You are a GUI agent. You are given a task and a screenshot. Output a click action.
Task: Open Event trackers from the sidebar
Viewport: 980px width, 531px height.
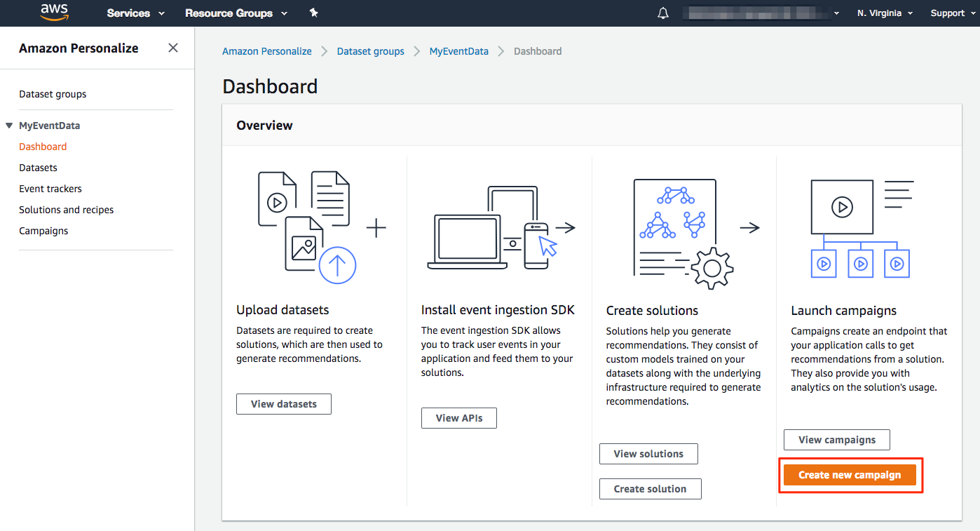(50, 188)
